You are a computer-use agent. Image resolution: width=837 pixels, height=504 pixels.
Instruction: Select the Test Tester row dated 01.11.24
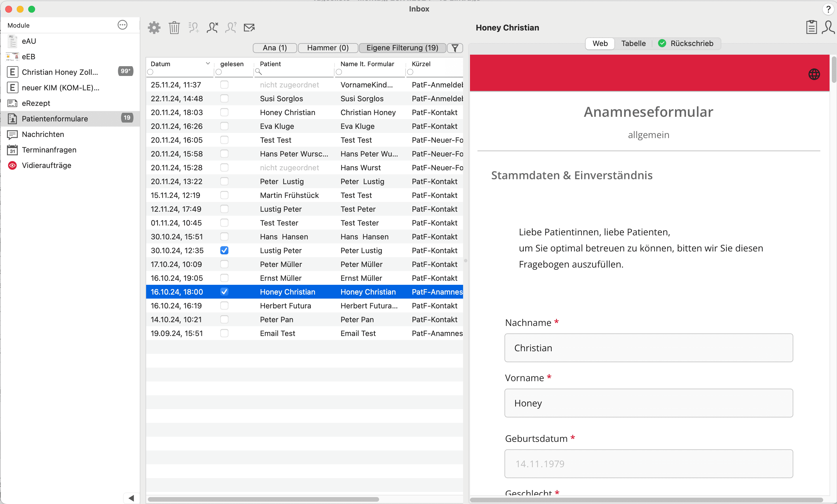[x=304, y=223]
